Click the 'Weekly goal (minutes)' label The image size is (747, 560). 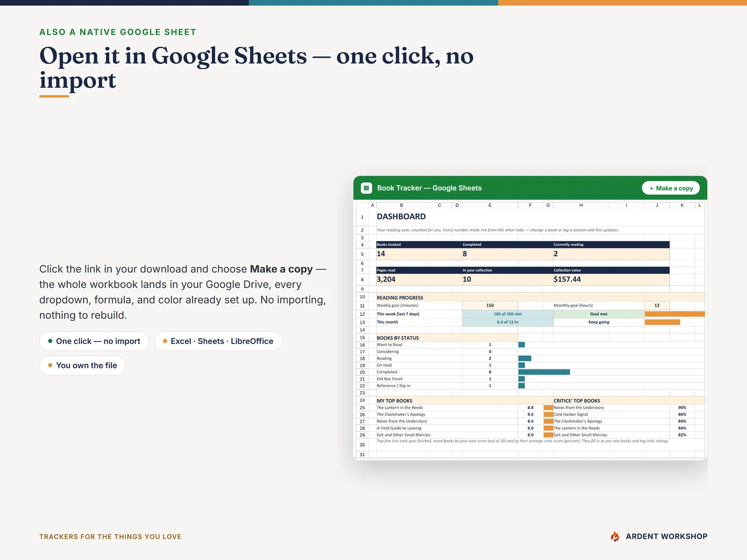pyautogui.click(x=397, y=306)
